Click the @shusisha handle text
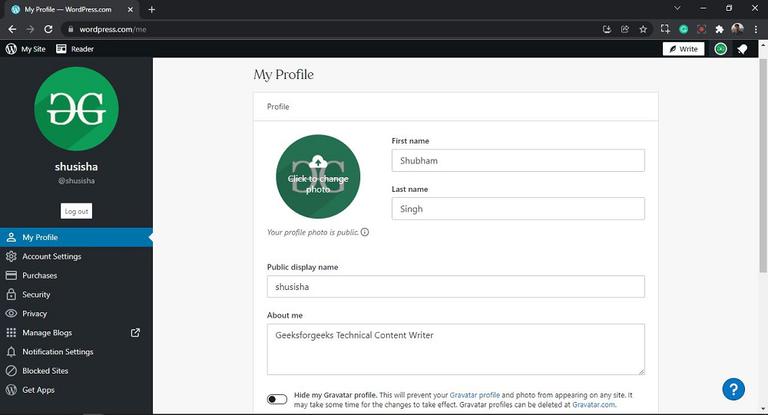Viewport: 768px width, 415px height. tap(76, 181)
